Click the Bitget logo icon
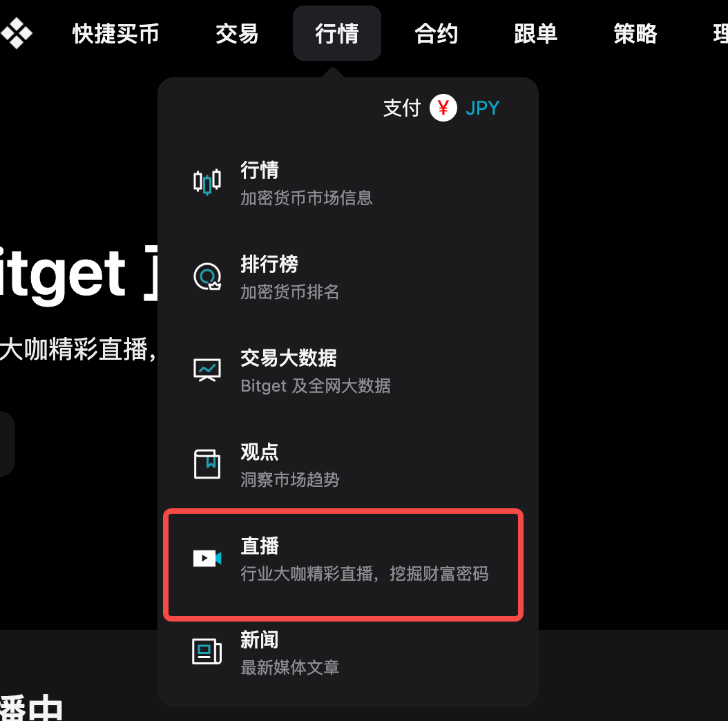Image resolution: width=728 pixels, height=721 pixels. pyautogui.click(x=17, y=33)
